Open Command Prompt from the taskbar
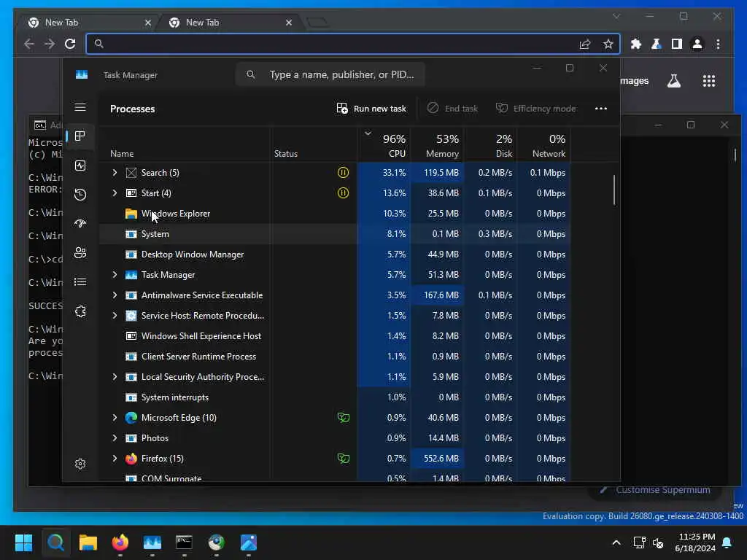This screenshot has height=560, width=747. pyautogui.click(x=185, y=542)
